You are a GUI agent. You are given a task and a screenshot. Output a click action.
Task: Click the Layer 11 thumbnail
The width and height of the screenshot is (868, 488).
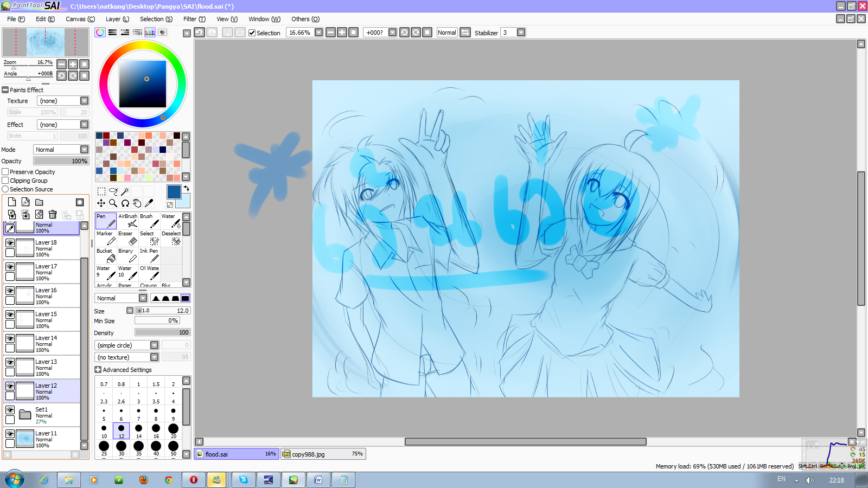coord(25,439)
